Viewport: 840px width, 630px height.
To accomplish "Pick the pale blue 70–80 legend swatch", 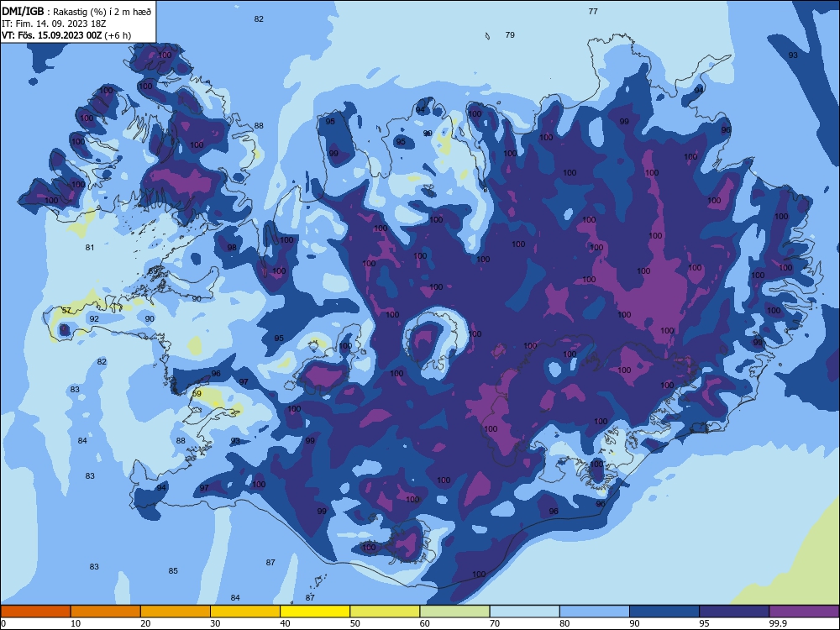I will pos(524,612).
